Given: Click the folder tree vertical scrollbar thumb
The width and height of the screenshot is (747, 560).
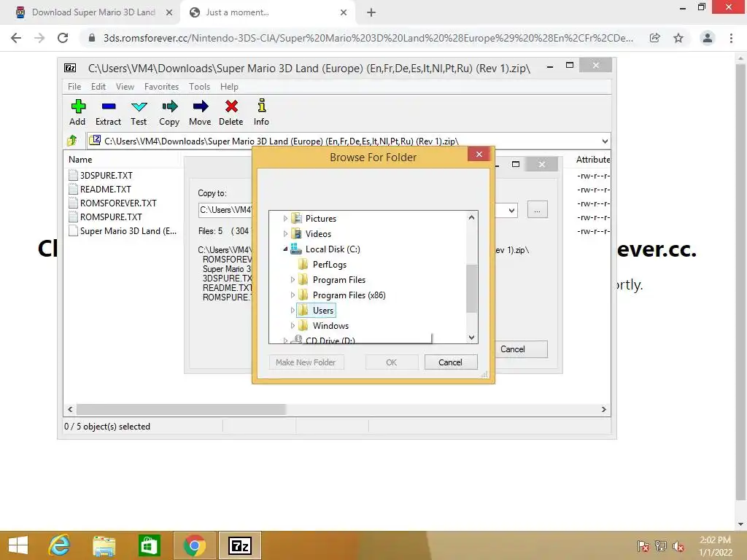Looking at the screenshot, I should 471,289.
